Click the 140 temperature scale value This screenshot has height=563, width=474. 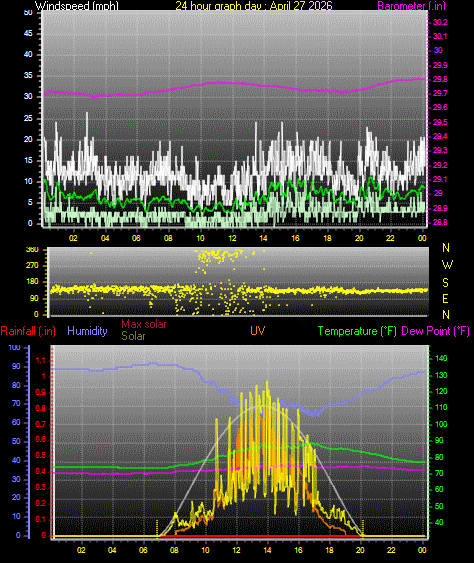(x=441, y=358)
